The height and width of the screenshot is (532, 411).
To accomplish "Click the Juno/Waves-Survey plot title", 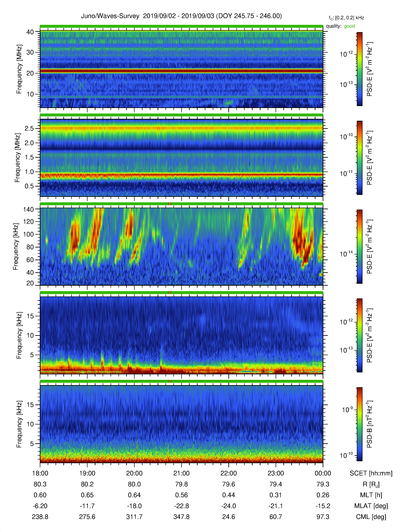I will (x=181, y=16).
